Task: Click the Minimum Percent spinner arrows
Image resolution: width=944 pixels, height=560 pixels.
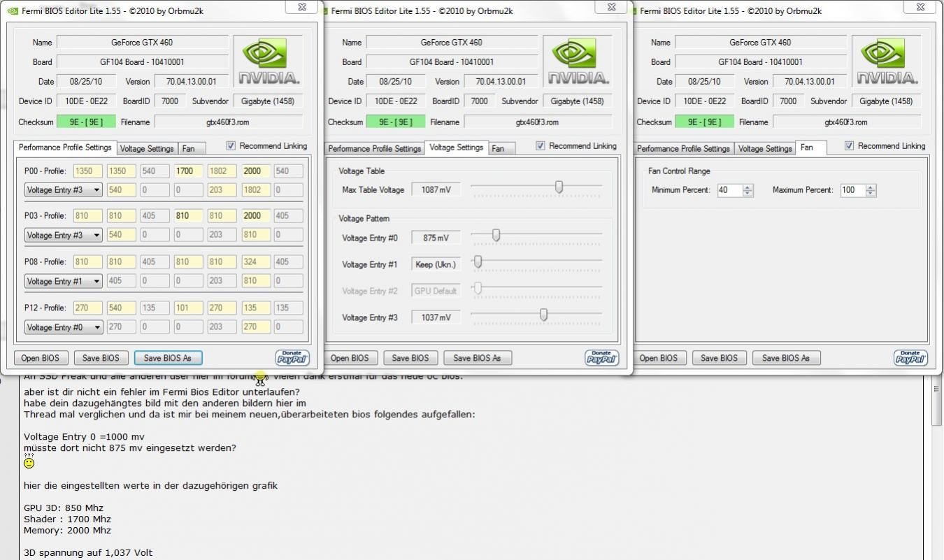Action: pyautogui.click(x=748, y=190)
